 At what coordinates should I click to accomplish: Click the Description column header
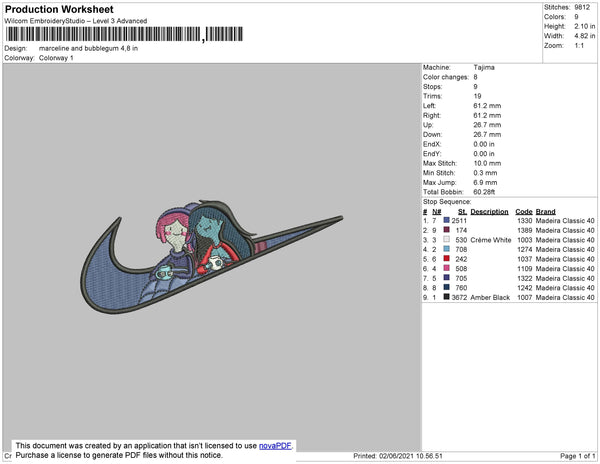(x=489, y=212)
